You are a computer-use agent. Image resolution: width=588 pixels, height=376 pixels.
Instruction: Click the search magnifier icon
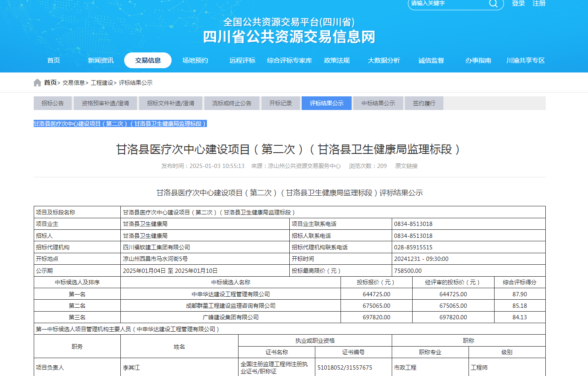click(x=493, y=4)
